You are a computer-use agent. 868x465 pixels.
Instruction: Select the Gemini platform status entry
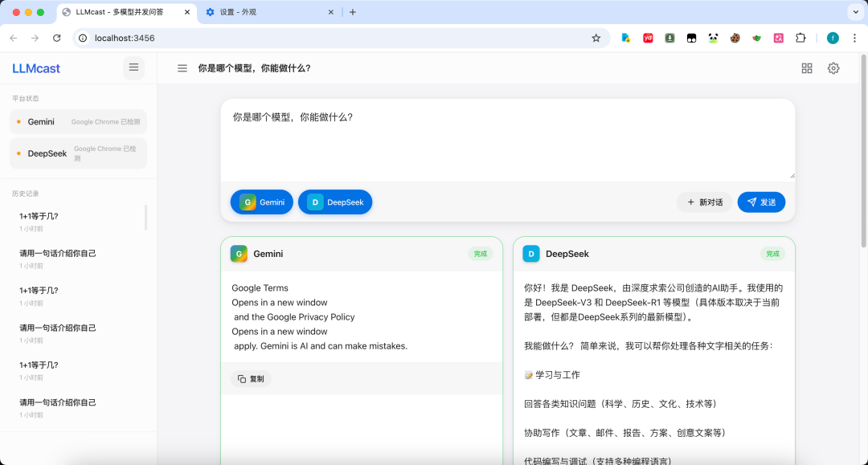(x=78, y=121)
